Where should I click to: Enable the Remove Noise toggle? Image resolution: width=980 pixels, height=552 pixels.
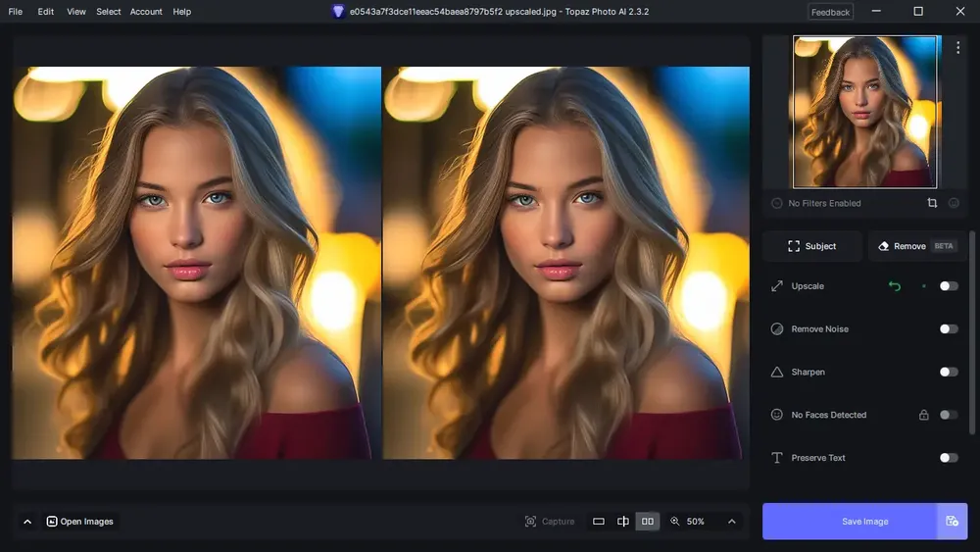point(948,328)
